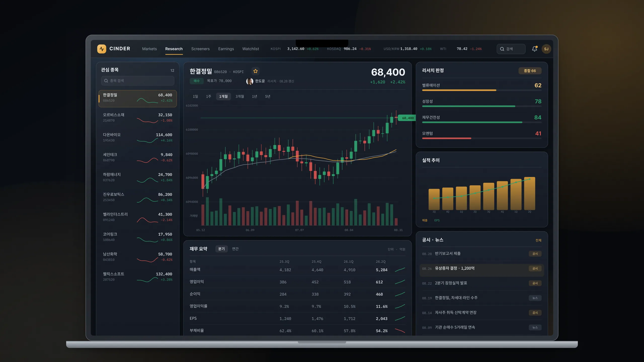Viewport: 644px width, 362px height.
Task: Open the notifications bell
Action: click(534, 49)
